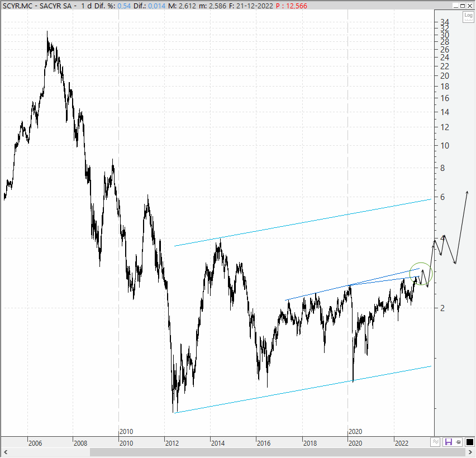Click the 8 price axis label
Viewport: 476px width, 458px height.
(x=442, y=168)
